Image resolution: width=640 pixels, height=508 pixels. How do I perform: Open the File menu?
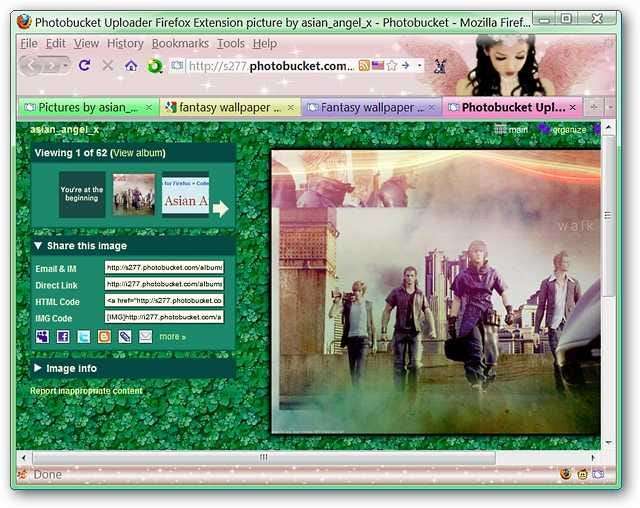click(29, 43)
